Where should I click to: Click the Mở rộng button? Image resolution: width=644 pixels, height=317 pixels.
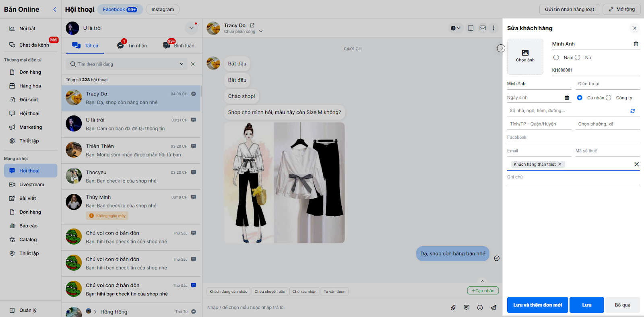coord(622,9)
